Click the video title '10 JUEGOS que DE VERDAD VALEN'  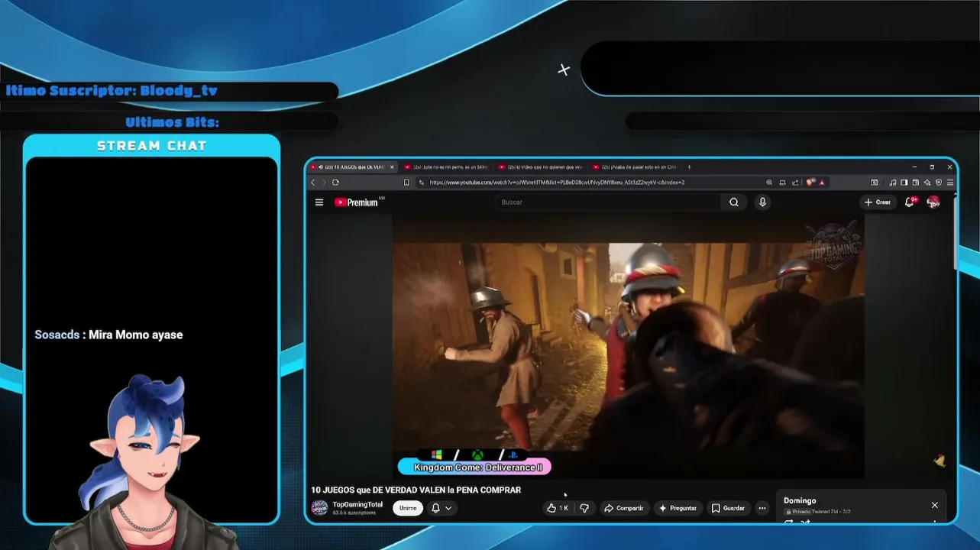[416, 490]
